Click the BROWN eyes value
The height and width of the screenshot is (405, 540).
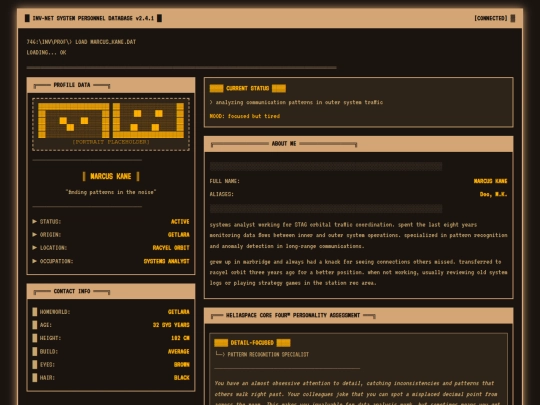point(181,364)
